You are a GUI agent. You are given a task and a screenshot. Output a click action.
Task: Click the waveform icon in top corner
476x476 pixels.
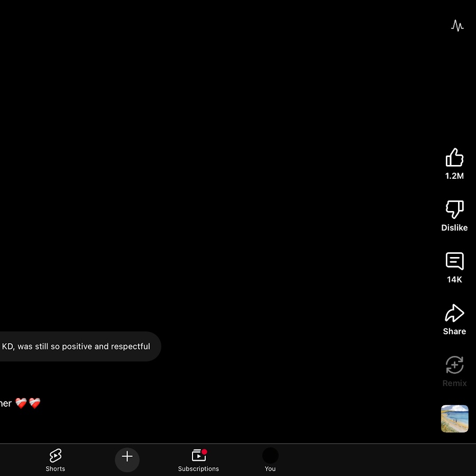(x=457, y=25)
